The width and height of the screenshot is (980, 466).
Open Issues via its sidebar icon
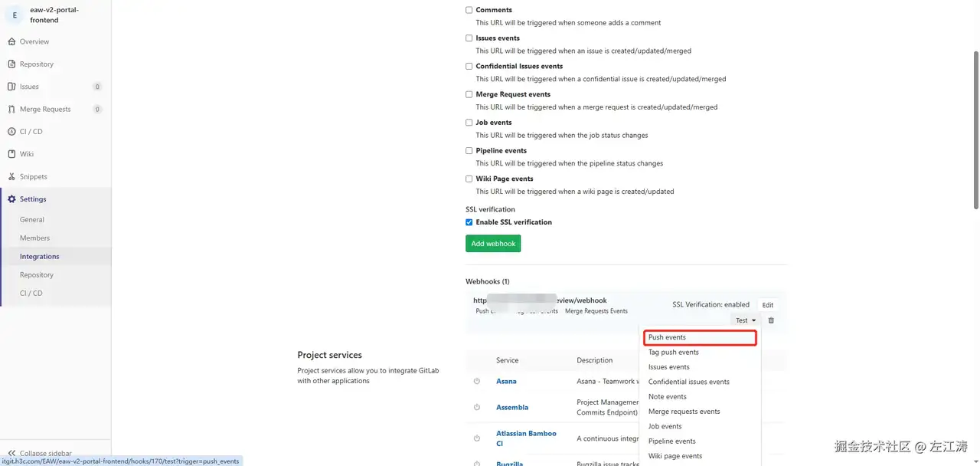click(11, 87)
